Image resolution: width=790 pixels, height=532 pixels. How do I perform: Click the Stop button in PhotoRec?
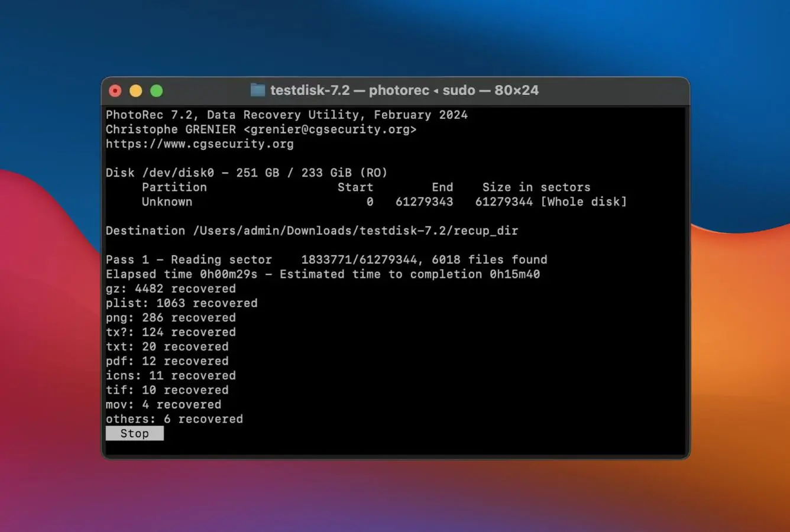pos(134,433)
